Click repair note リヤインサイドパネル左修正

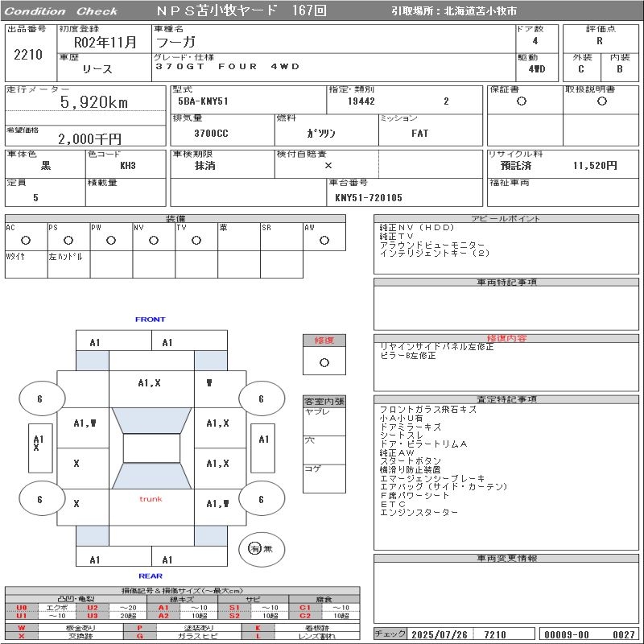436,347
